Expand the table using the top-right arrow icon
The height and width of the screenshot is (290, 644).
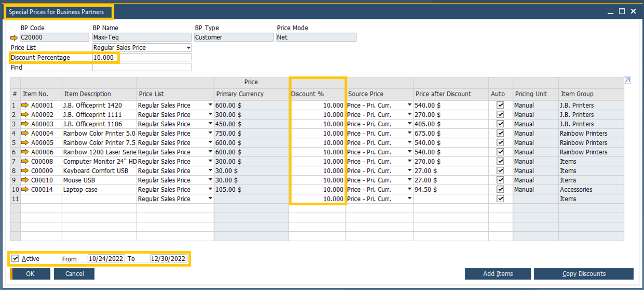click(x=627, y=81)
